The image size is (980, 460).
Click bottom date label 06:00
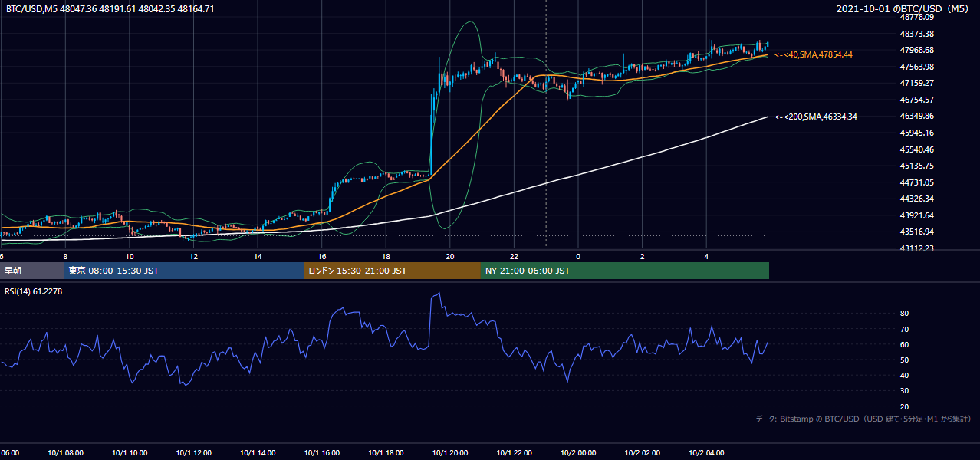click(9, 453)
